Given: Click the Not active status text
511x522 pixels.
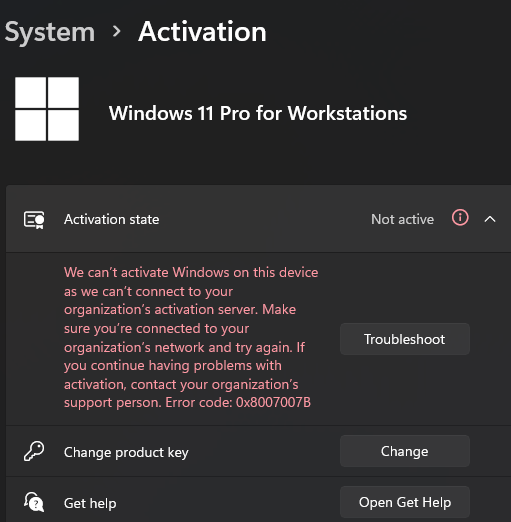Looking at the screenshot, I should [x=402, y=219].
